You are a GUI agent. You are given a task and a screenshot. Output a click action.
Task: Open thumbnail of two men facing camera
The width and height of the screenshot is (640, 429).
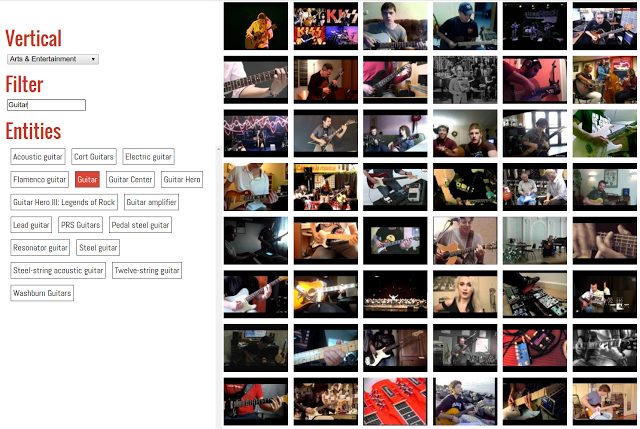coord(465,133)
